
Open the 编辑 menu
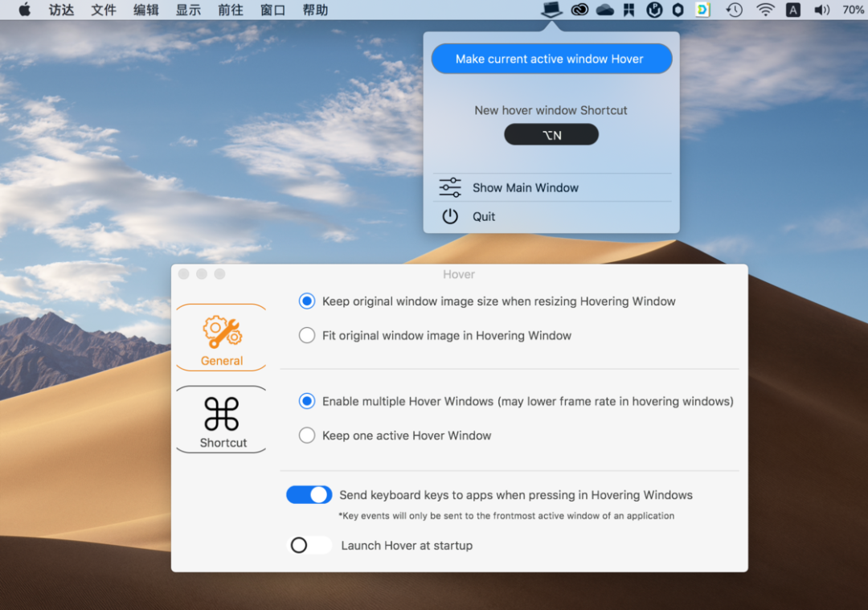pyautogui.click(x=146, y=10)
